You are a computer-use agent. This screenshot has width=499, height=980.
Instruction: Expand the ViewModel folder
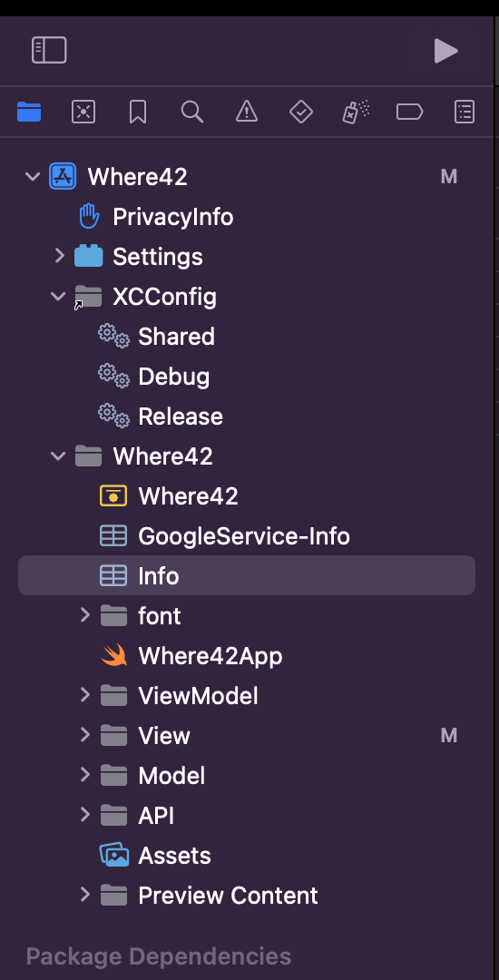pyautogui.click(x=85, y=695)
